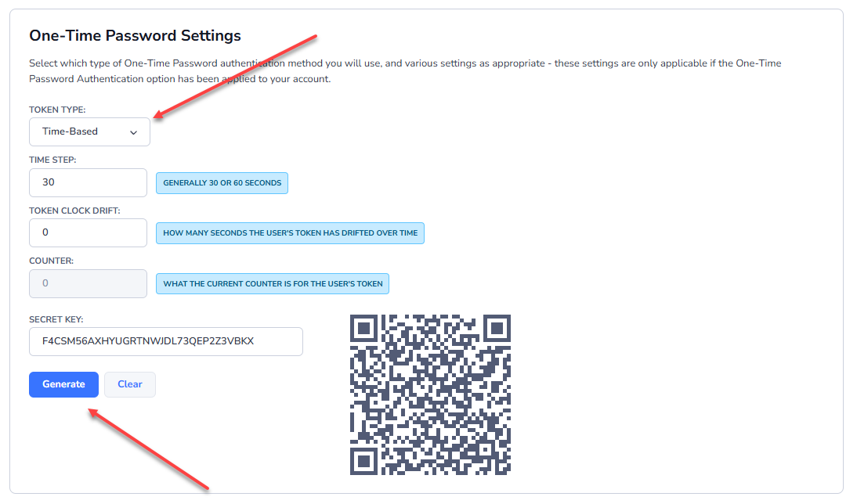Click the 'current counter' hint badge
857x504 pixels.
[x=273, y=284]
